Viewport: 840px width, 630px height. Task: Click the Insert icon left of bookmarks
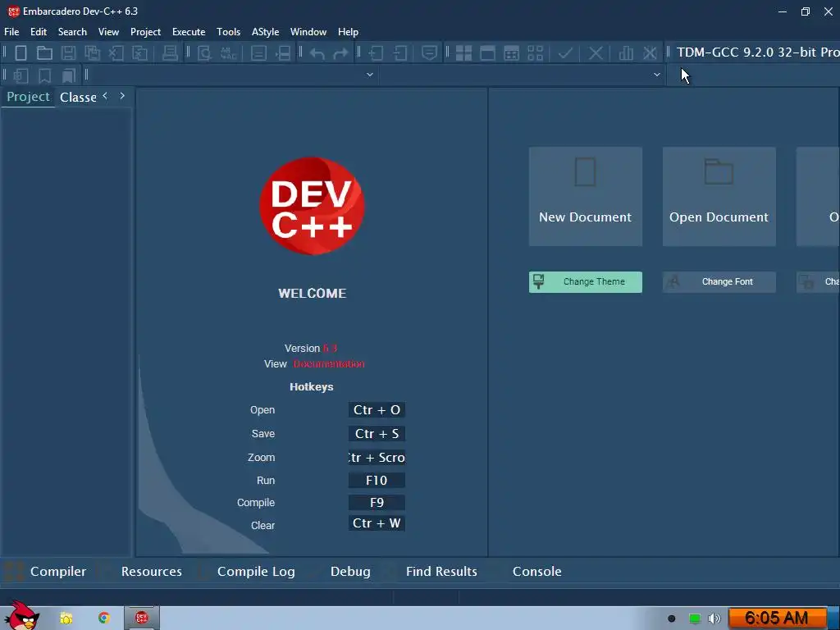coord(21,75)
